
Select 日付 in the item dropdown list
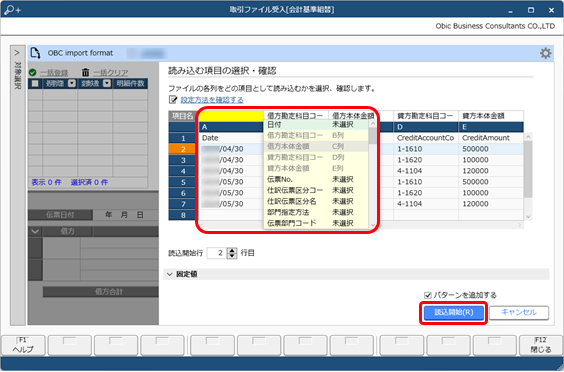(x=317, y=125)
